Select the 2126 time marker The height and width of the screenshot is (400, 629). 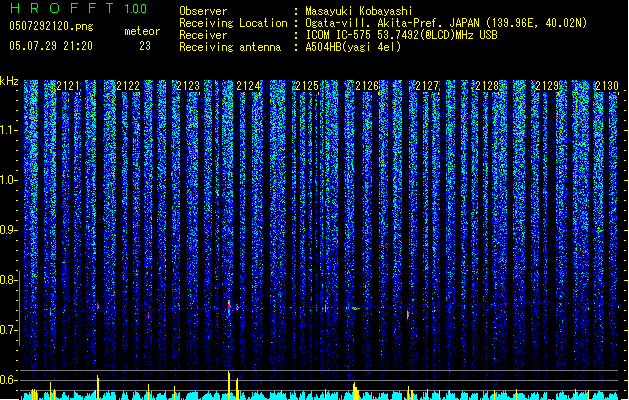[x=367, y=86]
